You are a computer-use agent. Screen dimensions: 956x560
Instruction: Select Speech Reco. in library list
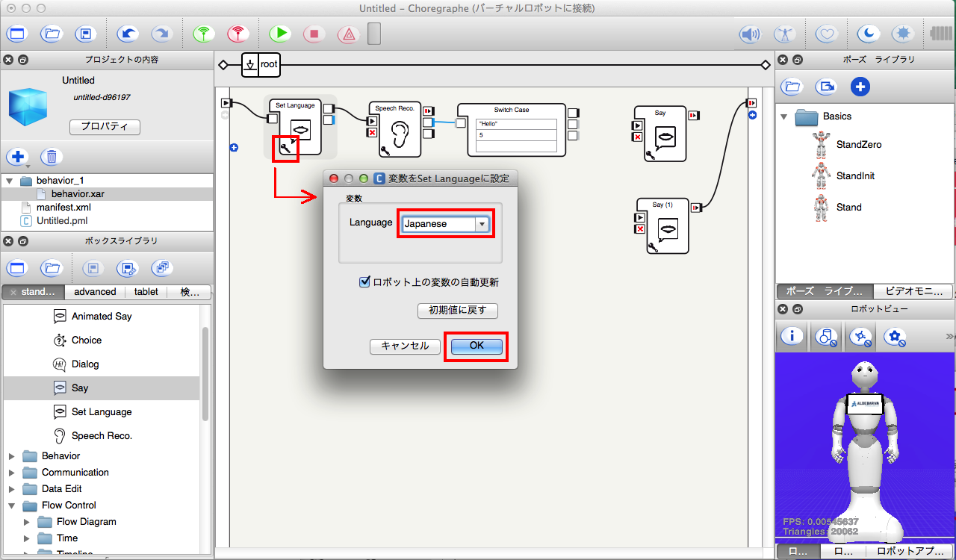point(102,436)
